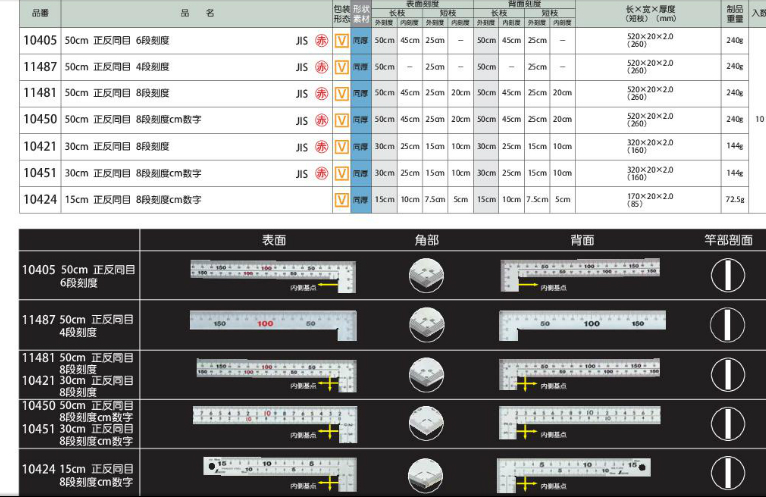Click the pole cross-section circle icon for 11487
This screenshot has height=497, width=766.
728,324
